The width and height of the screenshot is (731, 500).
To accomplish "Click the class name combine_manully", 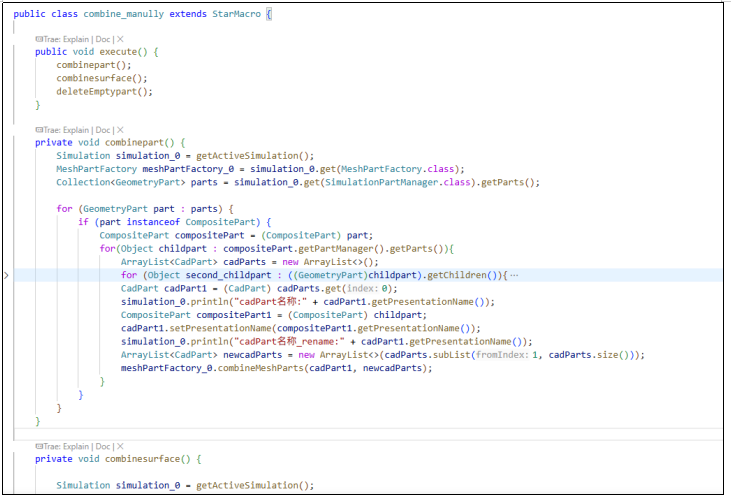I will coord(124,14).
